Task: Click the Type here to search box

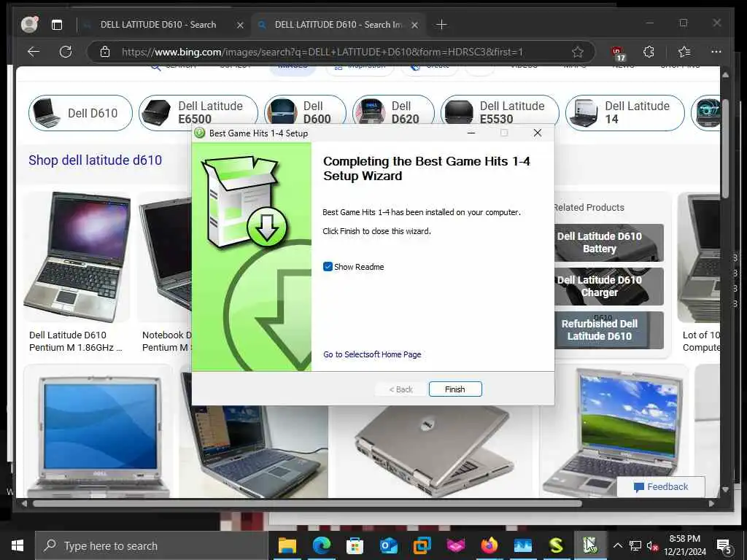Action: [152, 545]
